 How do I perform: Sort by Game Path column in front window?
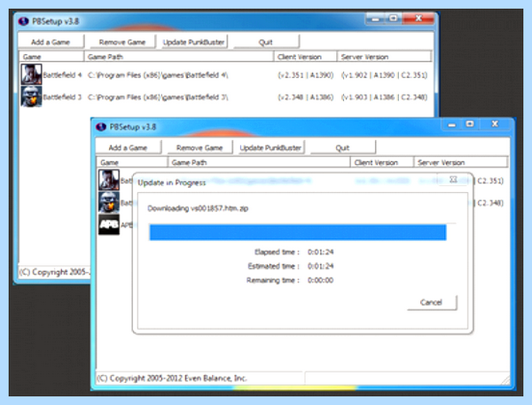[x=259, y=162]
